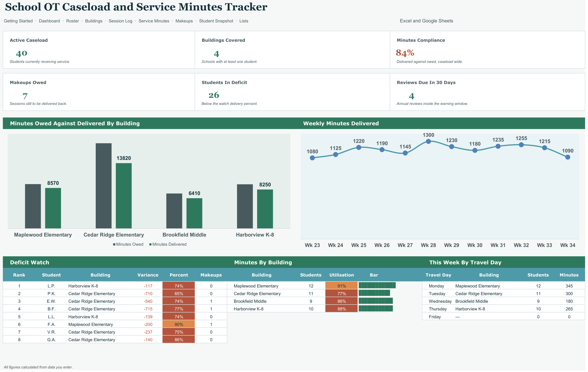Image resolution: width=588 pixels, height=372 pixels.
Task: Select variance -715 for student B.F.
Action: [x=148, y=309]
